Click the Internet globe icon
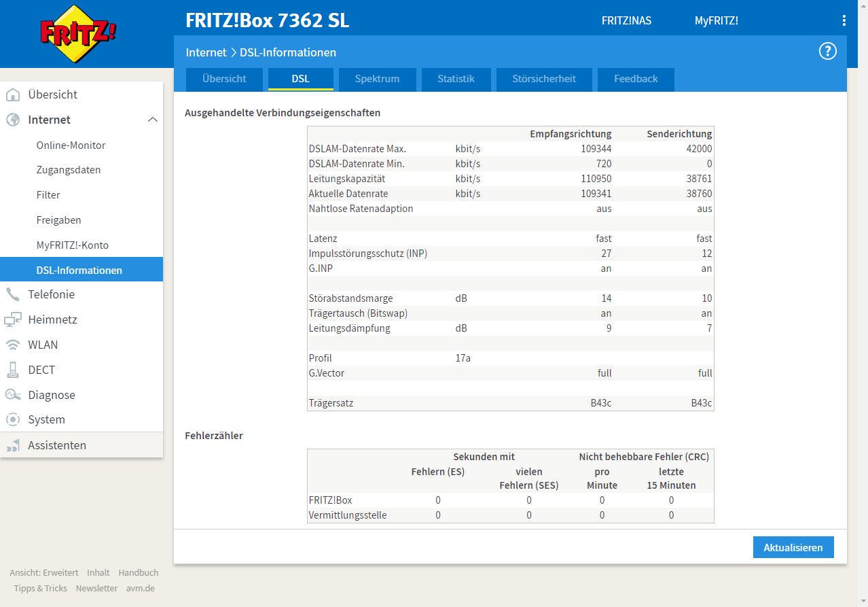 coord(13,120)
